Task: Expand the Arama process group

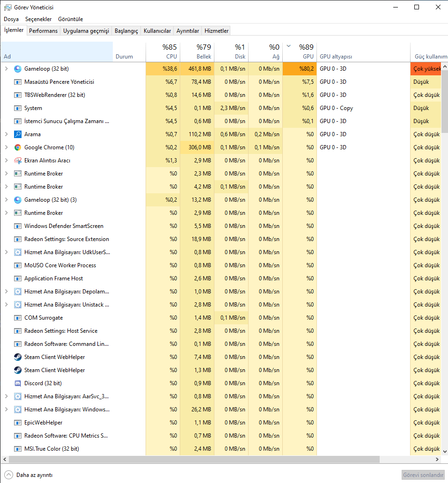Action: tap(6, 134)
